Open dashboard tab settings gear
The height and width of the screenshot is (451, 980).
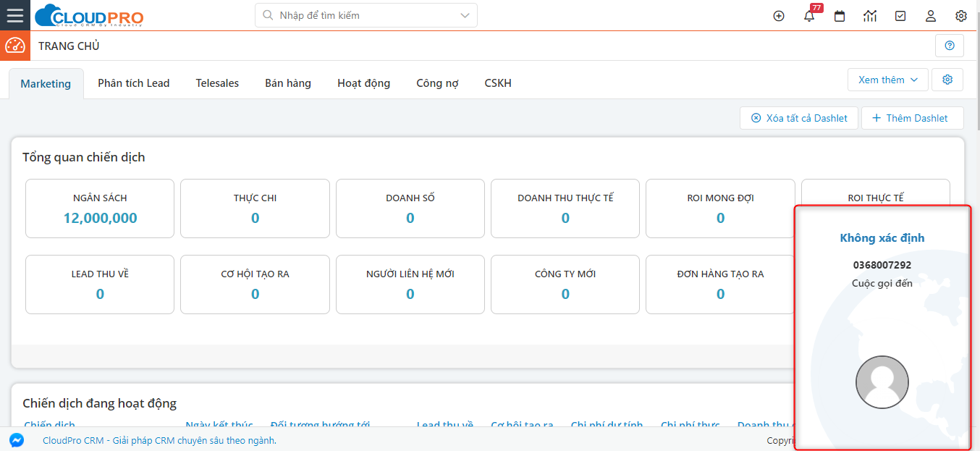947,80
